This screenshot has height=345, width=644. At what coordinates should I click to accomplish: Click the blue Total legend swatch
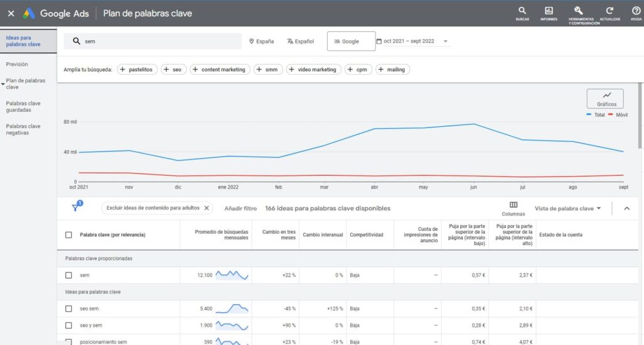coord(589,115)
